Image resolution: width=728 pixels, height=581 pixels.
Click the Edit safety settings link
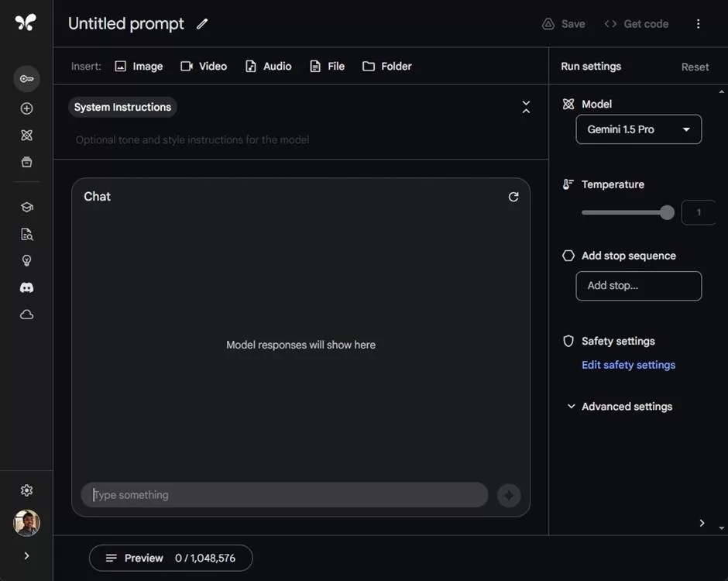click(x=628, y=365)
